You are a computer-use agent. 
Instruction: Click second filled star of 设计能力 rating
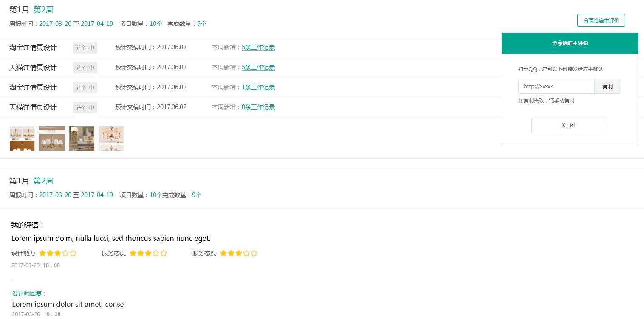(50, 253)
